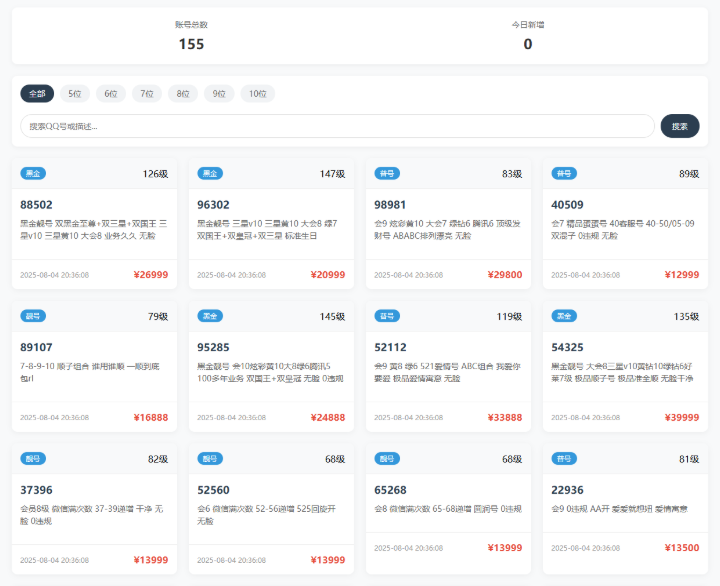Click price ¥39999
720x586 pixels.
pos(682,417)
